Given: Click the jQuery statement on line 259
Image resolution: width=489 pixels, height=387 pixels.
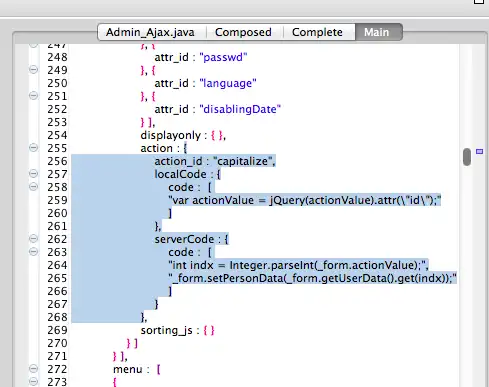Looking at the screenshot, I should (x=305, y=200).
